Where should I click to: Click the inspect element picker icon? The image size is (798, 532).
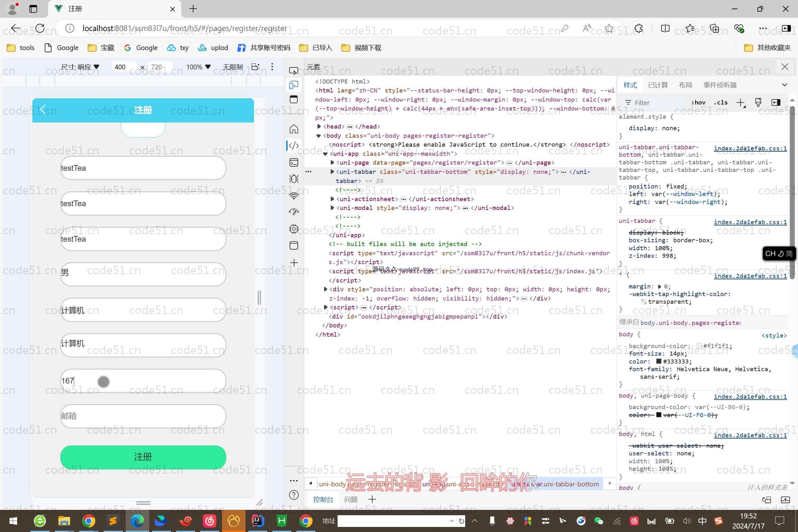[294, 71]
